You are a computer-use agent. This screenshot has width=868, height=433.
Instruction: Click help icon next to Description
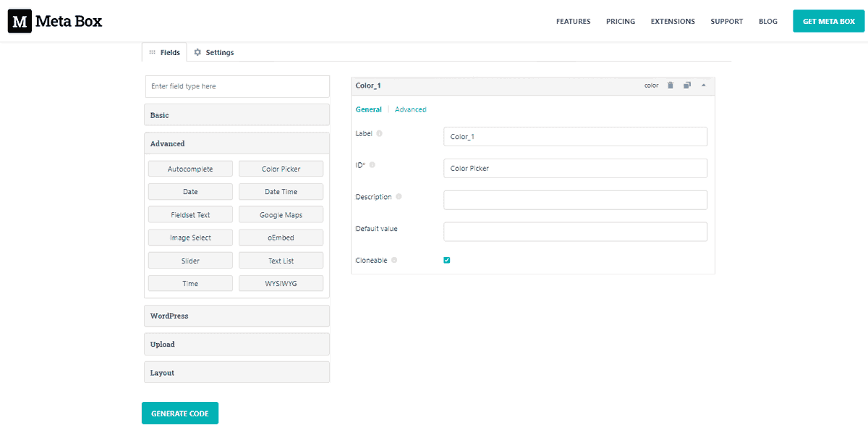click(399, 197)
